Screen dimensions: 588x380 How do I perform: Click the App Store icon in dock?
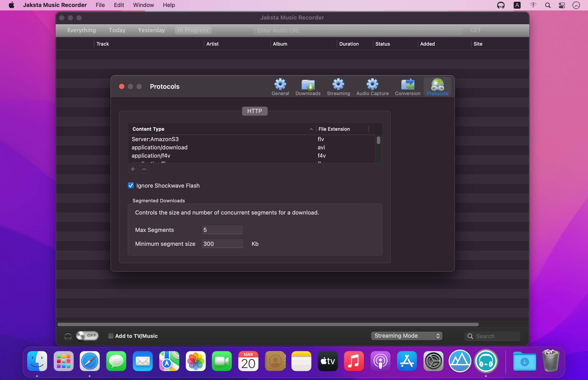(x=407, y=361)
